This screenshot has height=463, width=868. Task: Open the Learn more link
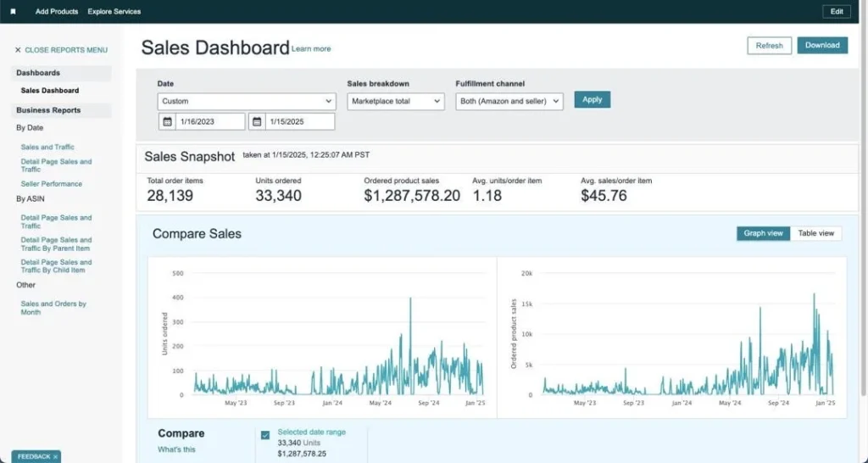311,49
